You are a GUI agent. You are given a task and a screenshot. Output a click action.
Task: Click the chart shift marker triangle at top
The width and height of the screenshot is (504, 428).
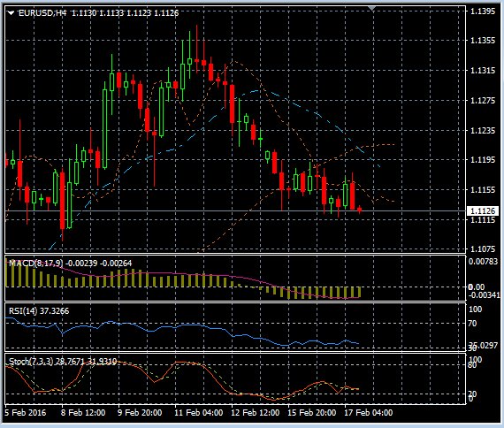click(x=372, y=9)
